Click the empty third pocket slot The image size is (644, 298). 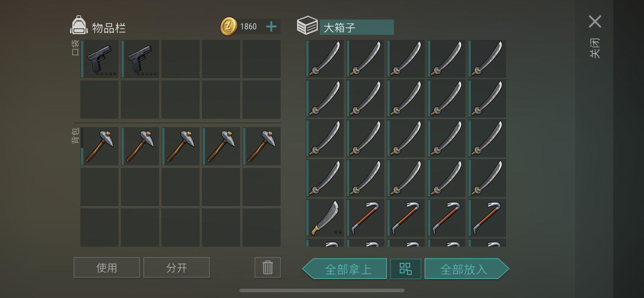pyautogui.click(x=180, y=59)
